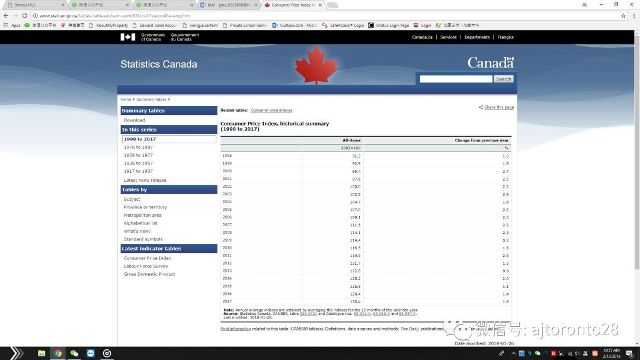Browse tables by Subject
The height and width of the screenshot is (360, 640).
click(132, 199)
